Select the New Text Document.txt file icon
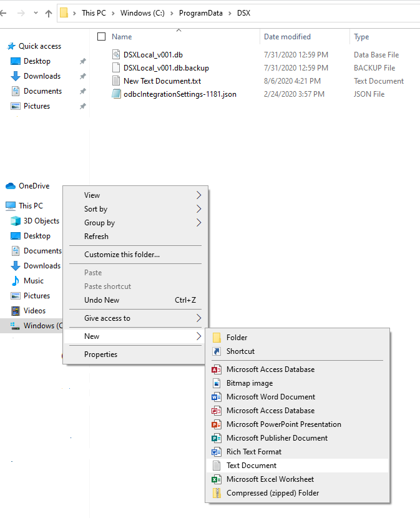The width and height of the screenshot is (420, 518). tap(116, 81)
